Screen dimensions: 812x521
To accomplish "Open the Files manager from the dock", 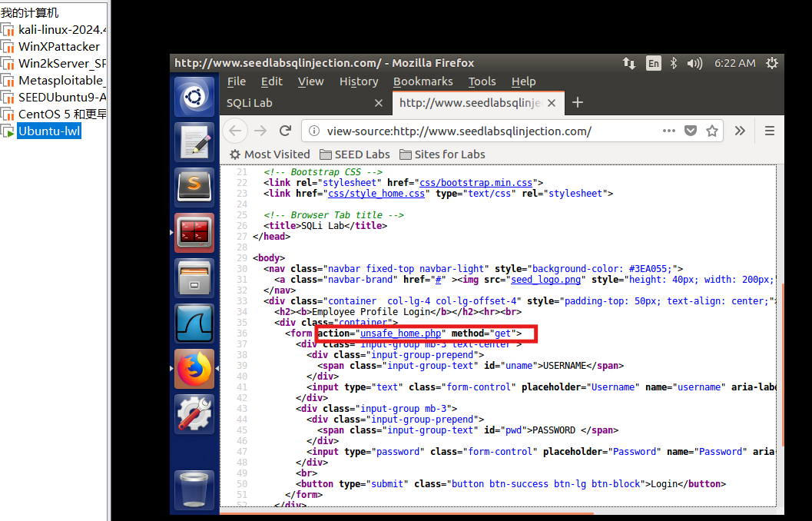I will [x=194, y=278].
